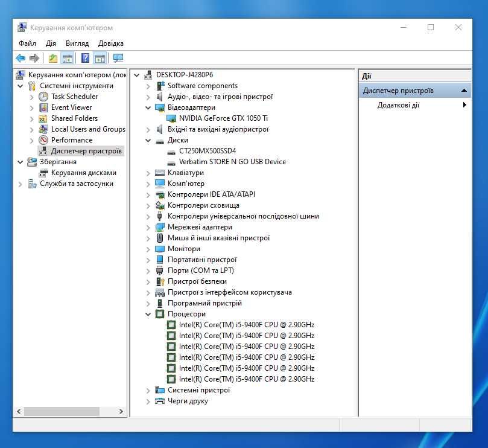This screenshot has width=488, height=448.
Task: Click the scan for hardware changes monitor icon
Action: tap(118, 58)
